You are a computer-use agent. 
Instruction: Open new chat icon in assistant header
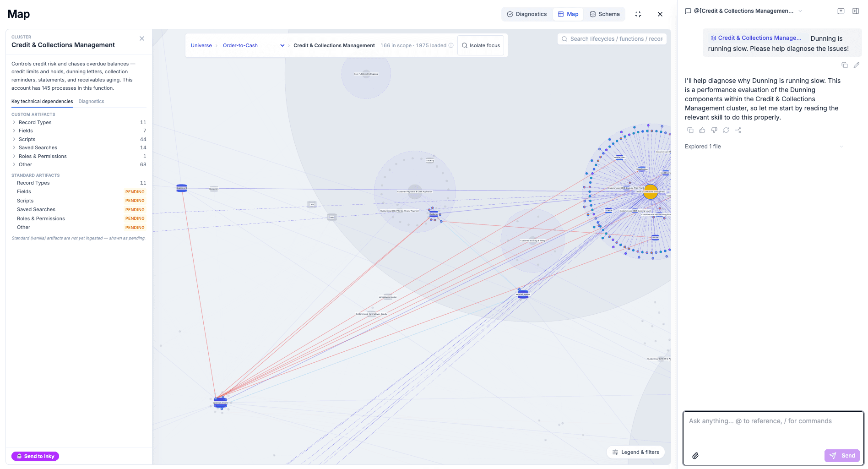841,11
